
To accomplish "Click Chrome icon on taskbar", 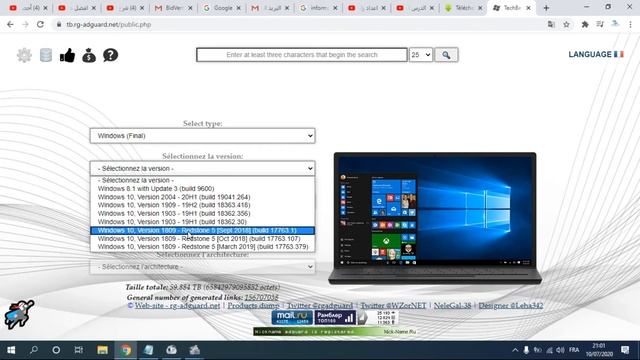I will pyautogui.click(x=126, y=350).
